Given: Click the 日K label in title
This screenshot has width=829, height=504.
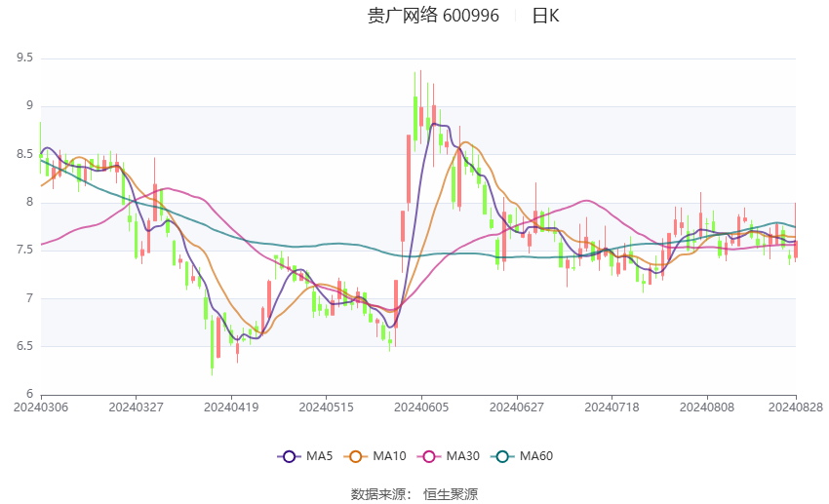Looking at the screenshot, I should pos(545,16).
